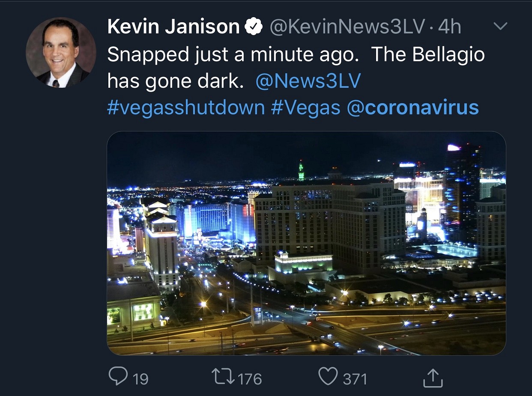This screenshot has height=396, width=532.
Task: Open the Las Vegas night skyline photo
Action: click(x=306, y=243)
